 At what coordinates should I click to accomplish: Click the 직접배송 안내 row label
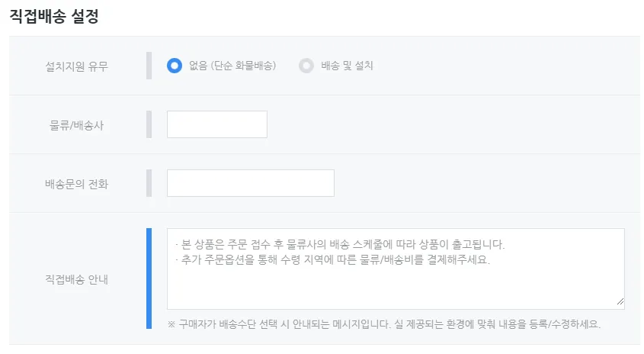coord(77,279)
